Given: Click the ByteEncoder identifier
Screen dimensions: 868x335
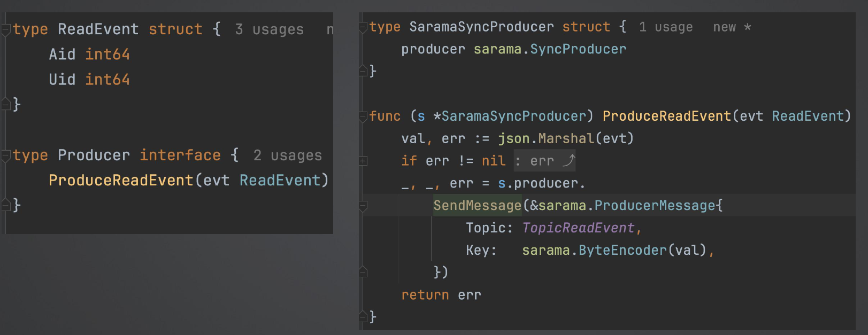Looking at the screenshot, I should pyautogui.click(x=623, y=250).
